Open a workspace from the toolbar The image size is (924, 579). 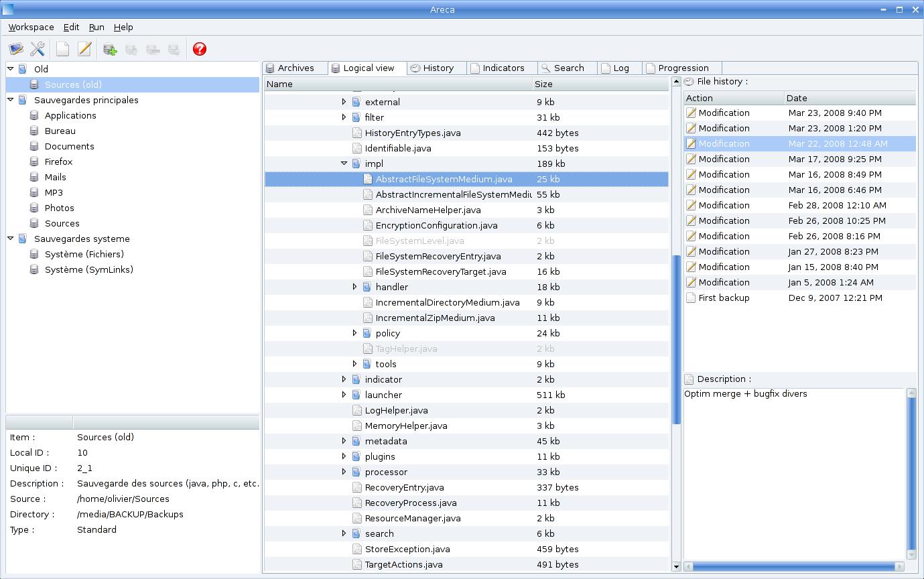point(15,48)
